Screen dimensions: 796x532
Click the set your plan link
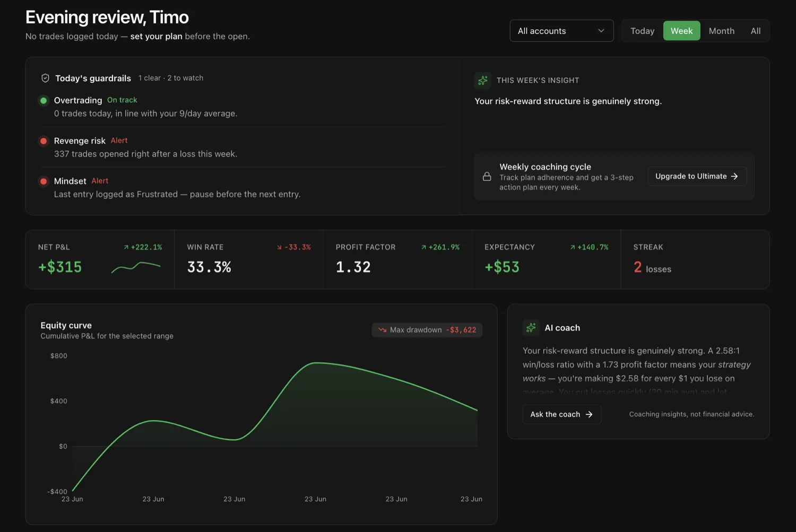click(x=156, y=36)
